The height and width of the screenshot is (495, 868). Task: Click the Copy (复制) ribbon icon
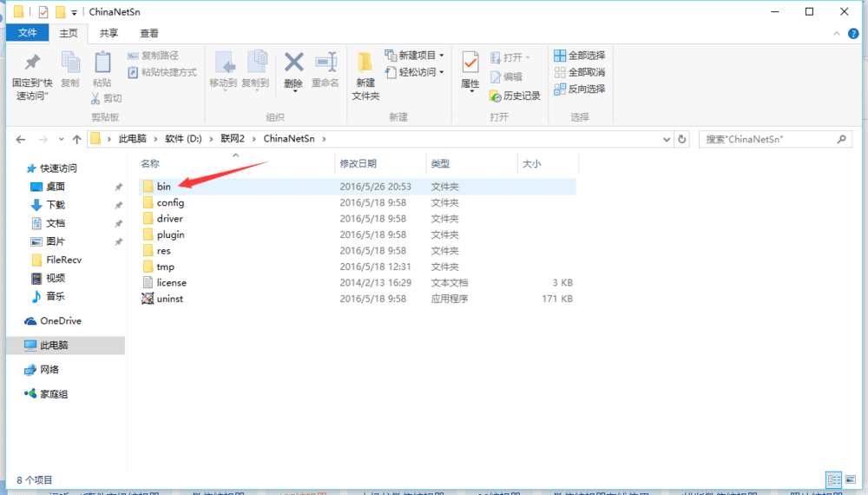70,69
